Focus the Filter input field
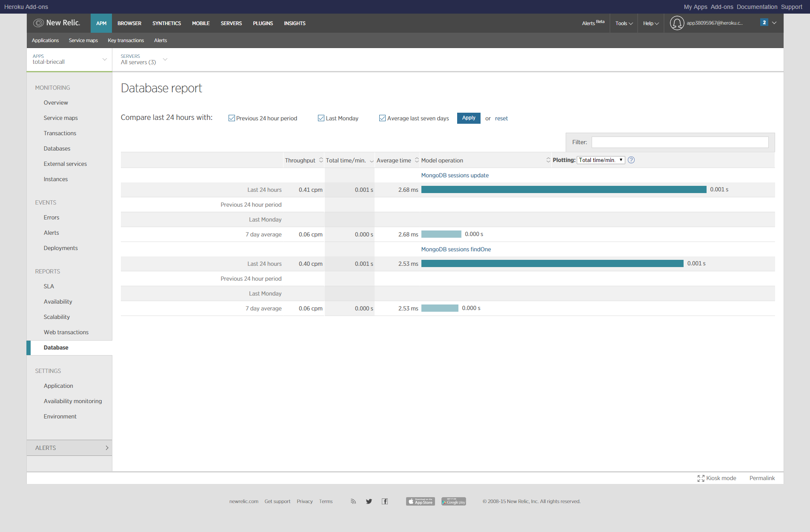This screenshot has height=532, width=810. pyautogui.click(x=680, y=142)
